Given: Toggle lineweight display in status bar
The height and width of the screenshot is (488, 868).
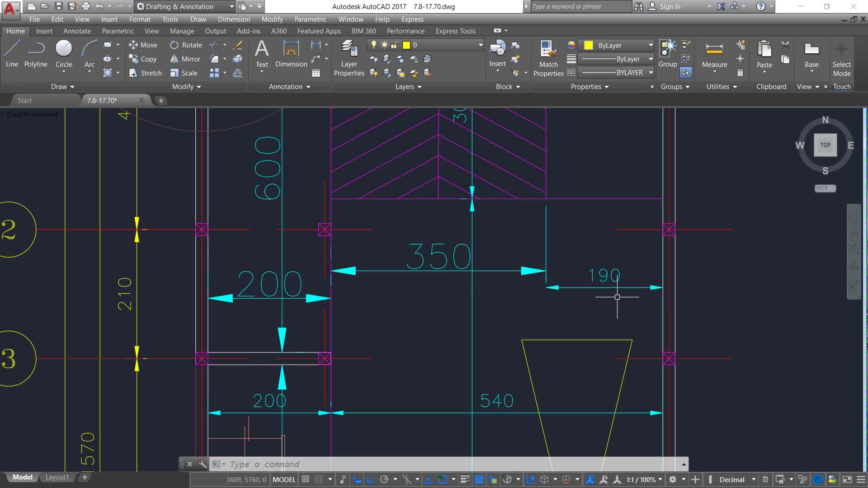Looking at the screenshot, I should pos(465,479).
